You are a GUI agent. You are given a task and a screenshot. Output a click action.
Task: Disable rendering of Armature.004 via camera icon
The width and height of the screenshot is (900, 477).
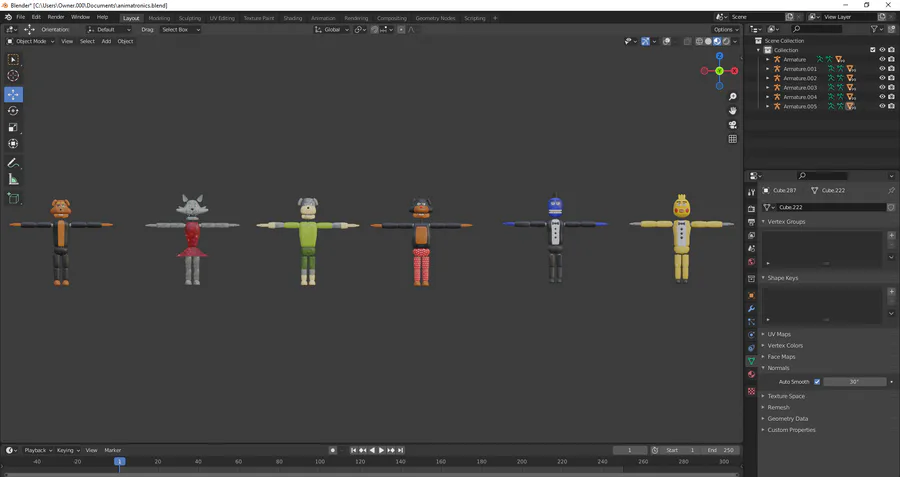pyautogui.click(x=891, y=97)
